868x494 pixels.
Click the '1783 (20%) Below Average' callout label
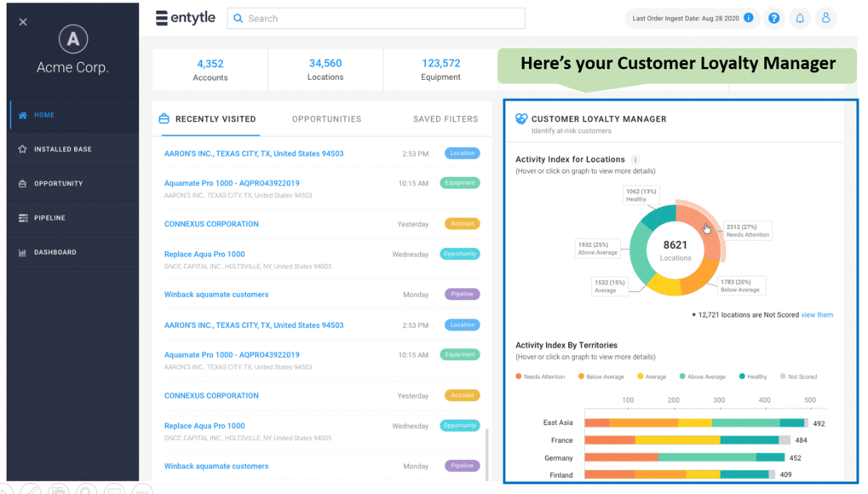point(740,285)
